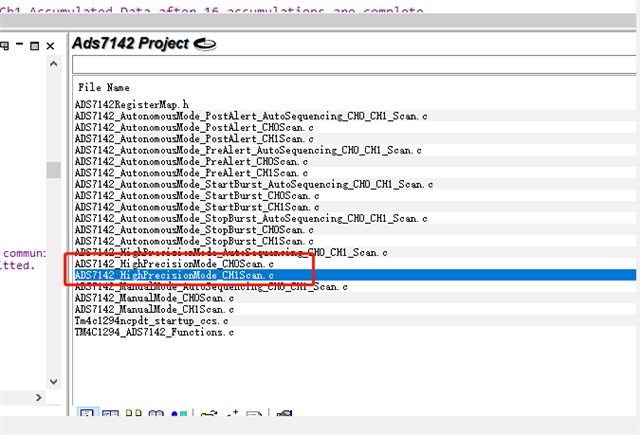The width and height of the screenshot is (640, 435).
Task: Select ADS7142_AutonomousMode_PostAlert_CH1Scan.c
Action: (x=194, y=139)
